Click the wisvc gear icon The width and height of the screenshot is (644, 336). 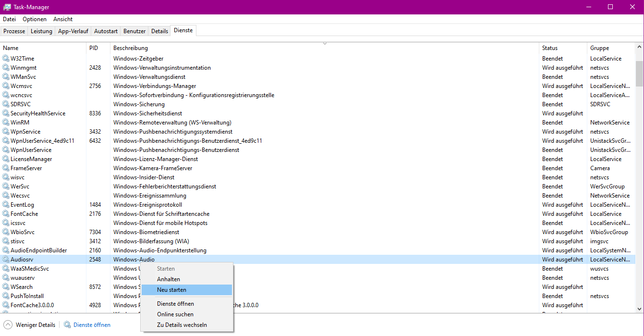click(6, 177)
